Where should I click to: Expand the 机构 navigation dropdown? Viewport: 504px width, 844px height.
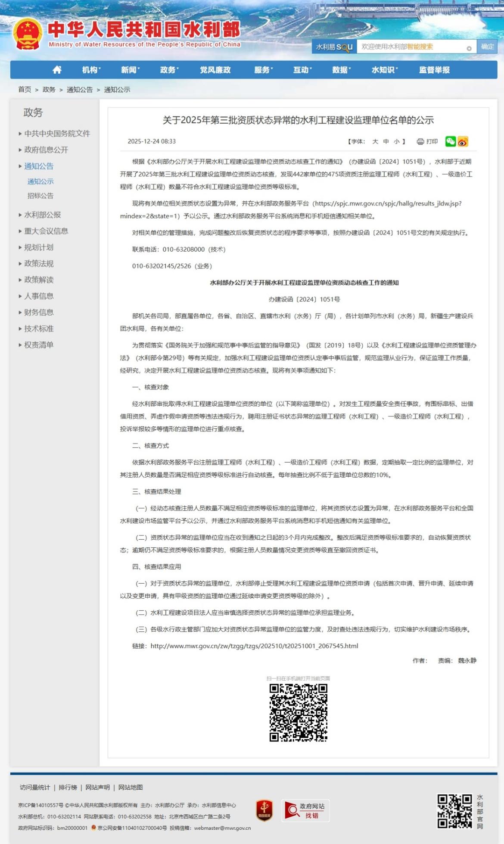tap(91, 70)
